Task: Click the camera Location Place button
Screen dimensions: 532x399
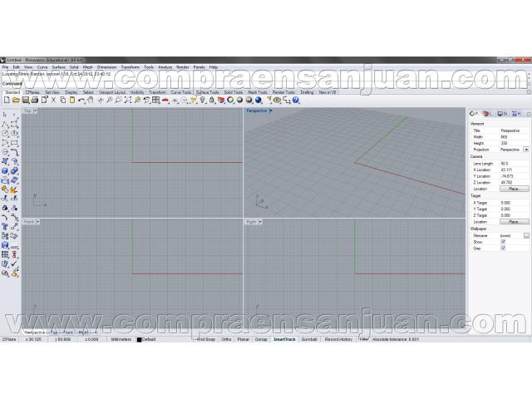Action: pyautogui.click(x=514, y=189)
